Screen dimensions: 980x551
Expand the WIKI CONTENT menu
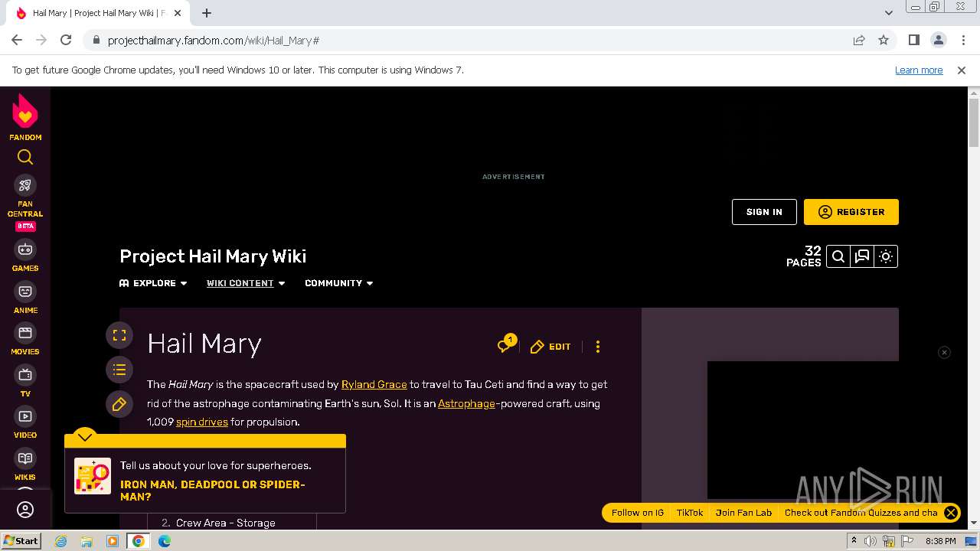246,283
